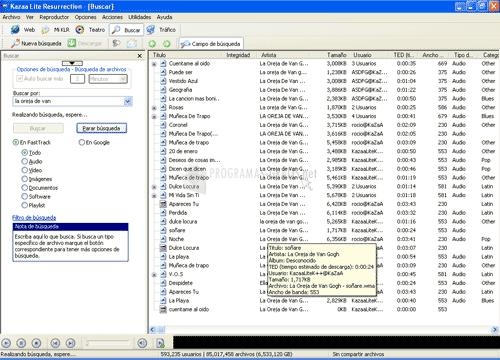Click the Parar búsqueda button
This screenshot has height=360, width=500.
pyautogui.click(x=101, y=128)
